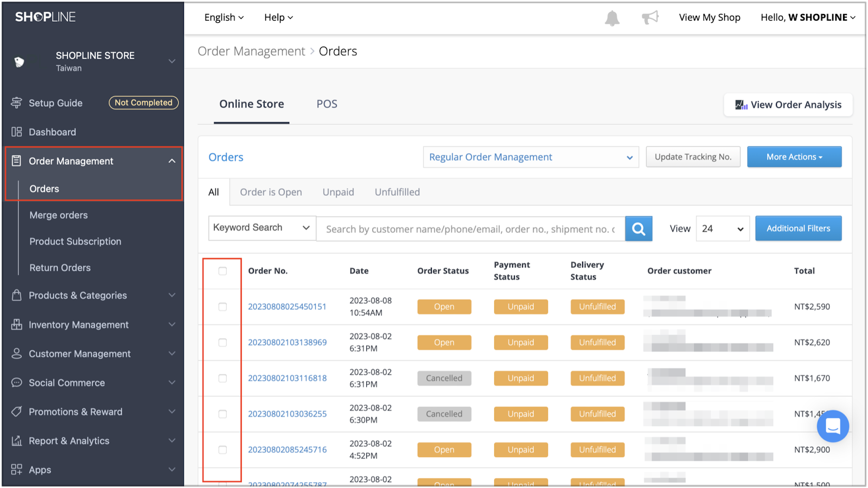
Task: Click the store avatar icon
Action: click(x=20, y=62)
